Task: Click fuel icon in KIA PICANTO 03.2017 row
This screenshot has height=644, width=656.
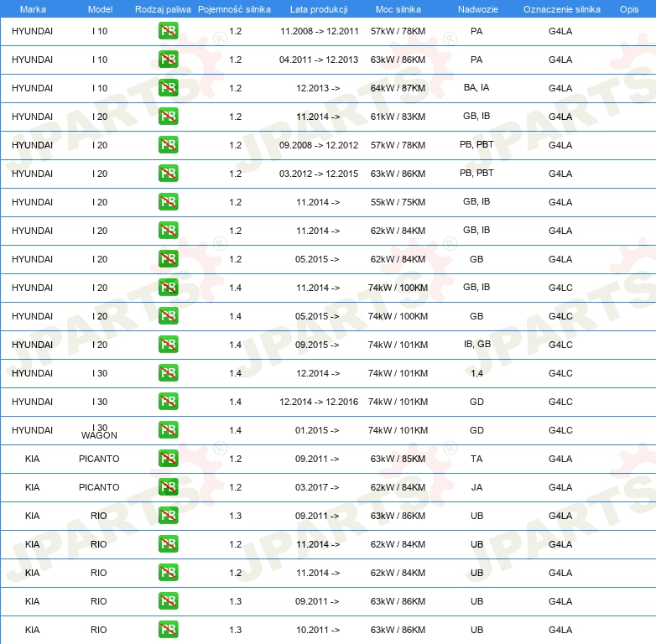Action: click(x=168, y=486)
